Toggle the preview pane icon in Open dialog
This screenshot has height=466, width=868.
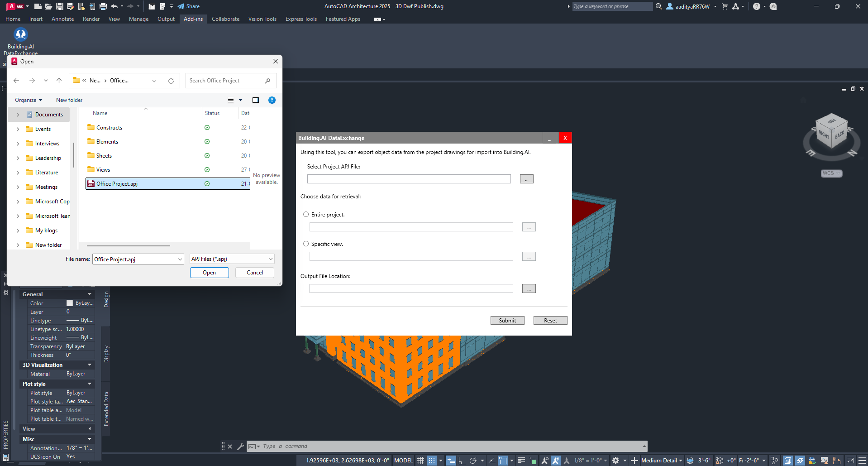[256, 100]
